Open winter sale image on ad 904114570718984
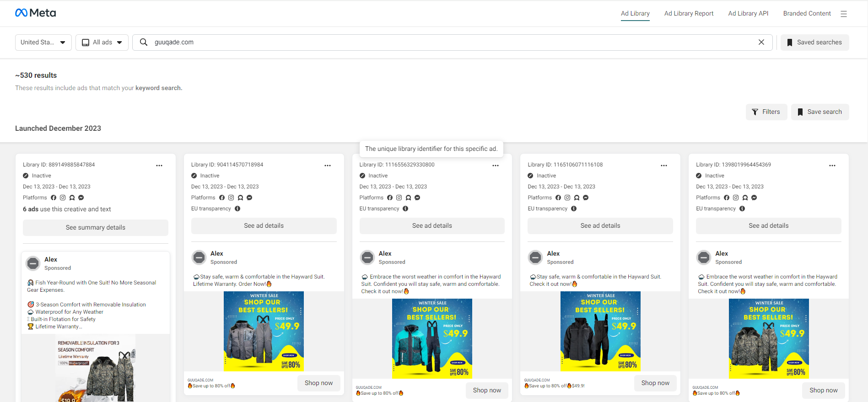Screen dimensions: 868x402 [264, 331]
